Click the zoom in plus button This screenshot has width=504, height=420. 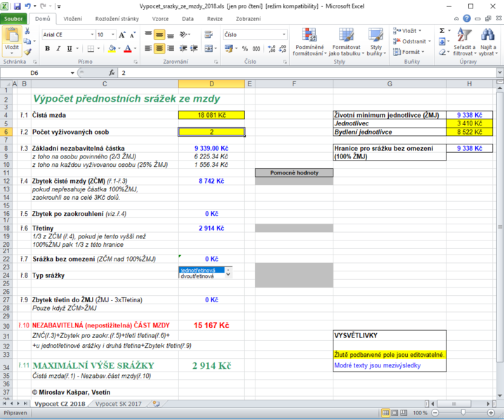(491, 412)
